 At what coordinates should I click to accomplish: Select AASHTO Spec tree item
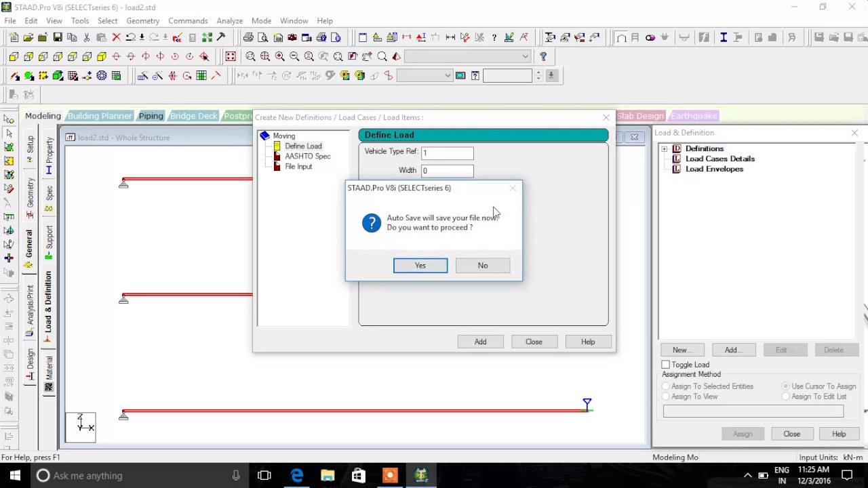[x=308, y=157]
